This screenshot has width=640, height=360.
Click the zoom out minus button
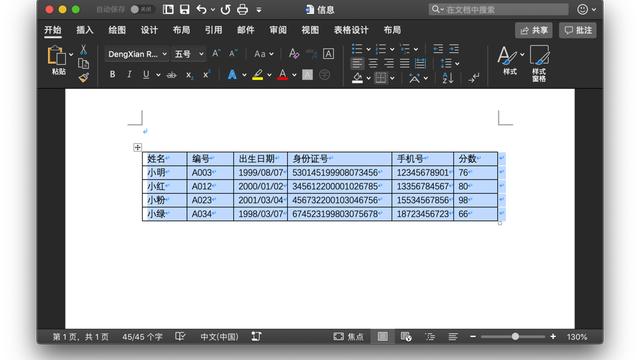(473, 336)
